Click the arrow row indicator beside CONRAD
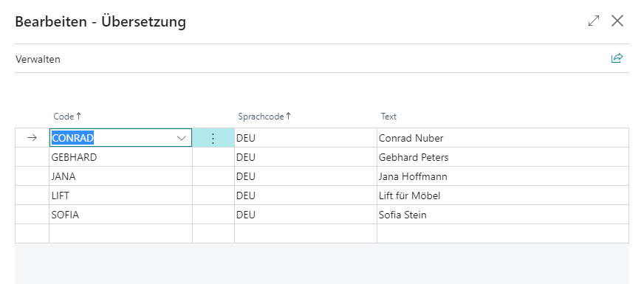The image size is (644, 284). (32, 138)
